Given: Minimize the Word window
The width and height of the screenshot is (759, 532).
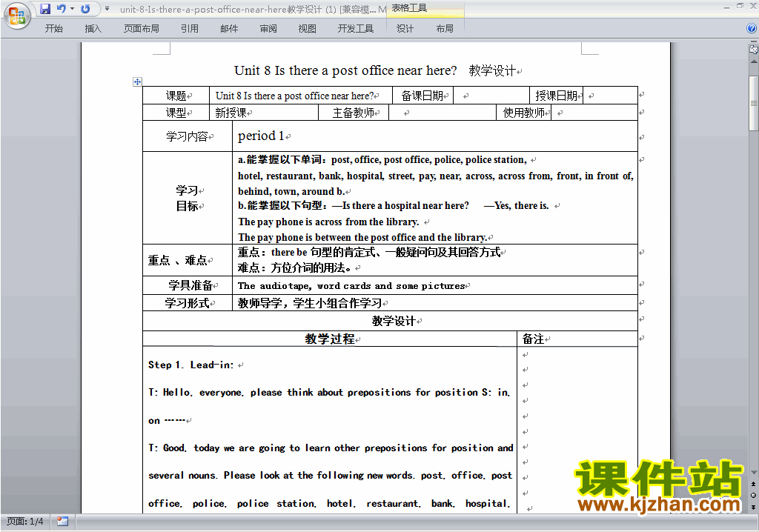Looking at the screenshot, I should click(x=726, y=6).
